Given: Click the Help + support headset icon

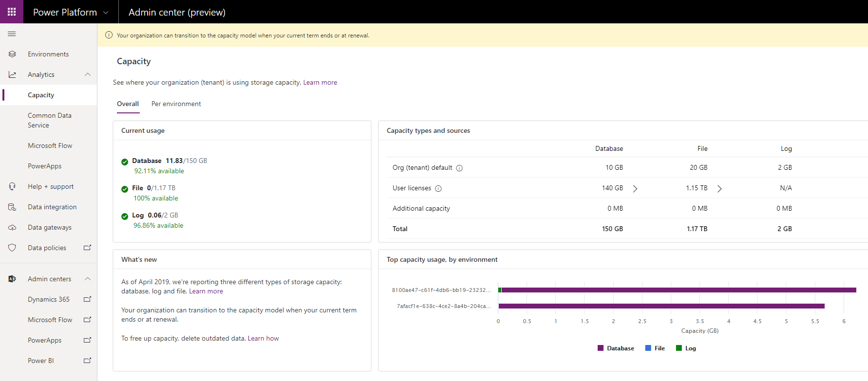Looking at the screenshot, I should point(12,186).
